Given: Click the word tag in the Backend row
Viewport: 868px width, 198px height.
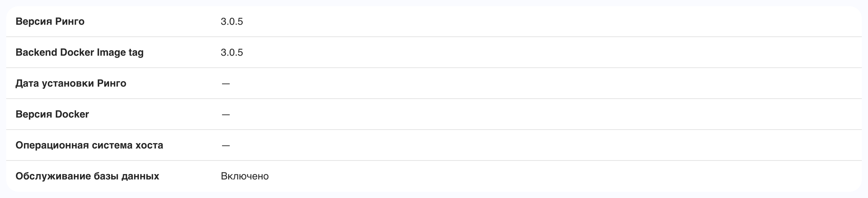Looking at the screenshot, I should click(x=136, y=53).
